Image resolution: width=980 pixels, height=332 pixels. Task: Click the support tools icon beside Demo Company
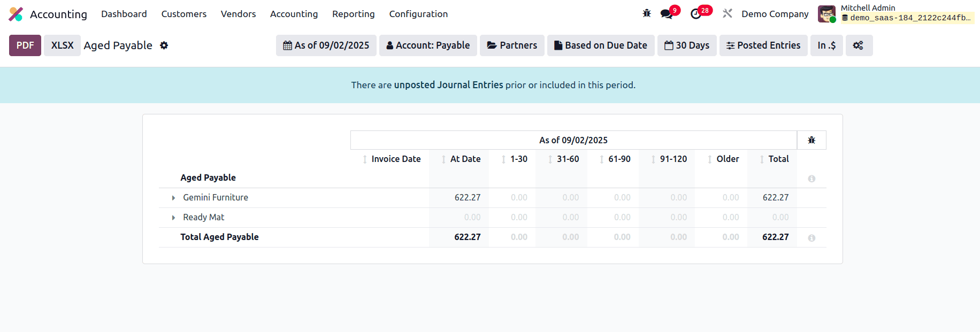(728, 13)
